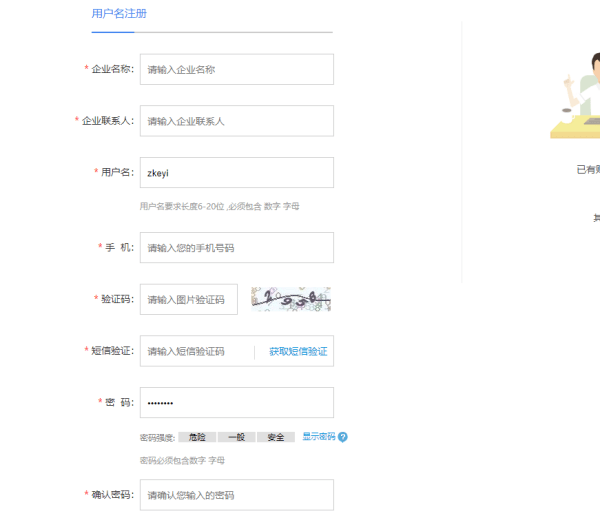Image resolution: width=600 pixels, height=518 pixels.
Task: Focus the 企业名称 input field
Action: point(236,70)
